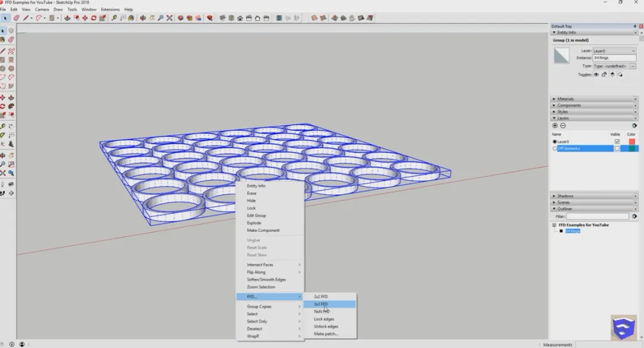
Task: Expand the Scenes panel
Action: pos(554,203)
